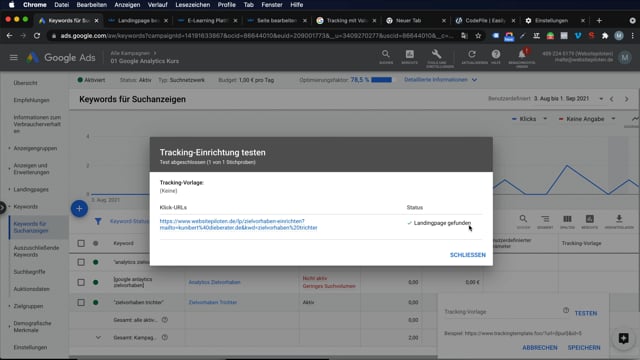Expand Detaillierte Informationen

[x=440, y=80]
